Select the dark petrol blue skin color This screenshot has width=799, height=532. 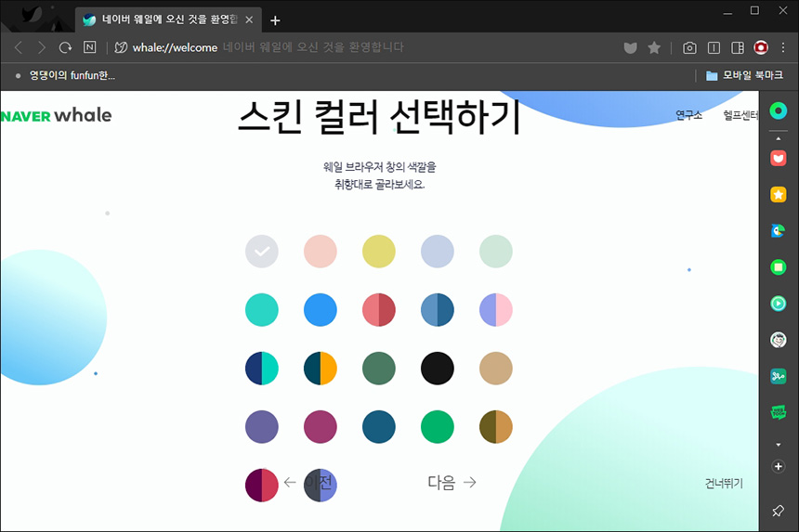pyautogui.click(x=379, y=427)
